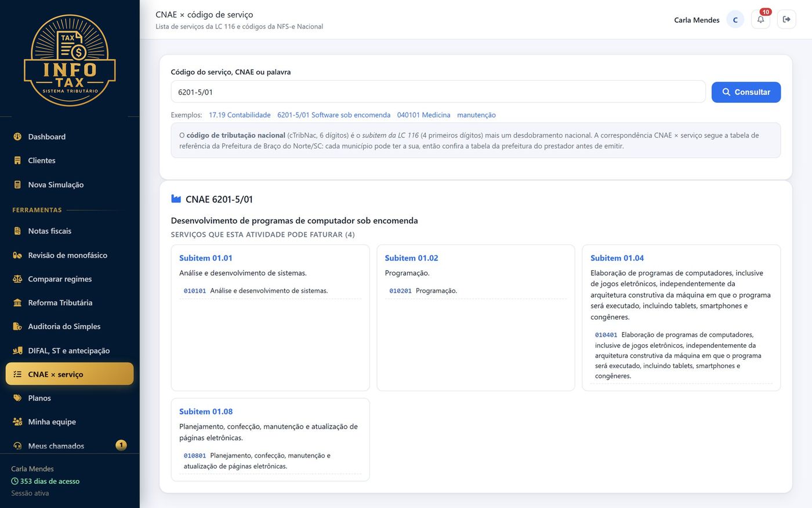The image size is (812, 508).
Task: Select Notas fiscais in sidebar
Action: [x=70, y=231]
